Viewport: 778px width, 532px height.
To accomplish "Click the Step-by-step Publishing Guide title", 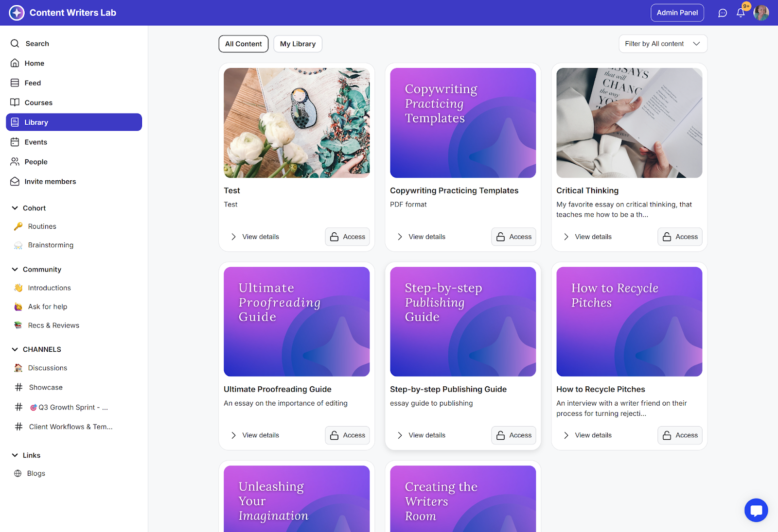I will (448, 389).
